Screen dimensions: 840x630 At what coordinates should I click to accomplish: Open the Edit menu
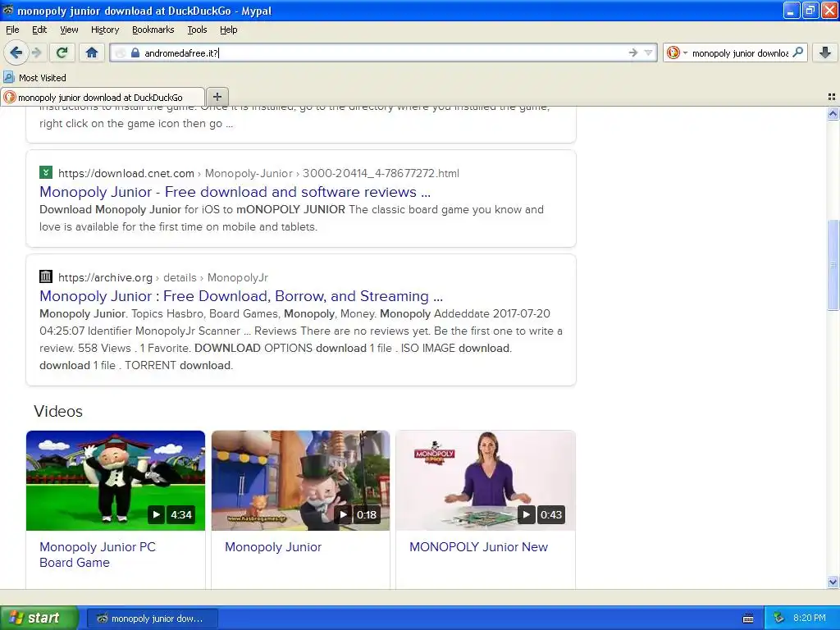(x=39, y=30)
